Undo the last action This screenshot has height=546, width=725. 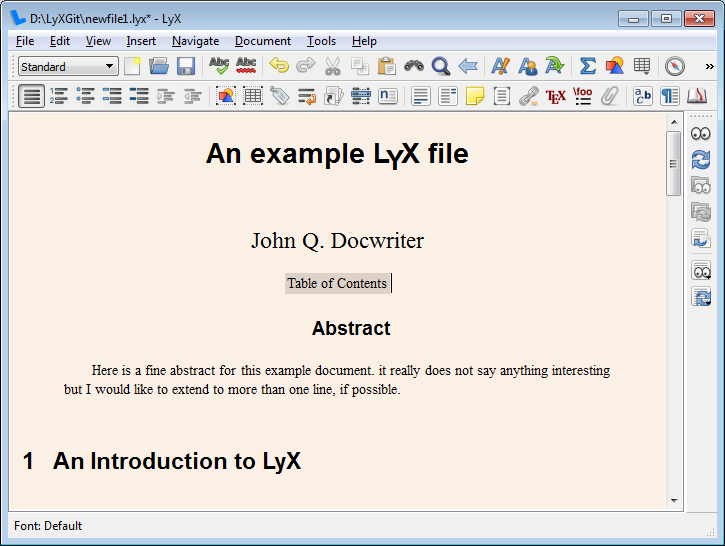click(x=279, y=66)
